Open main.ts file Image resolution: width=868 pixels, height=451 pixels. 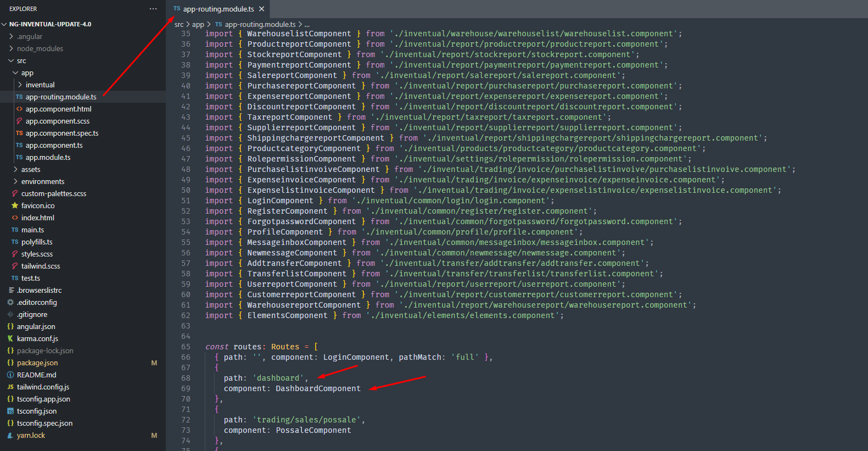pyautogui.click(x=32, y=230)
